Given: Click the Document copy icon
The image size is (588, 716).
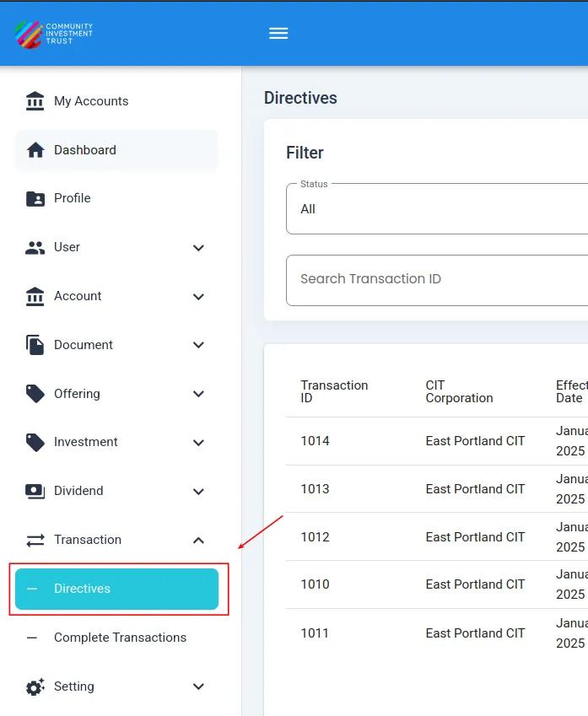Looking at the screenshot, I should pos(35,345).
